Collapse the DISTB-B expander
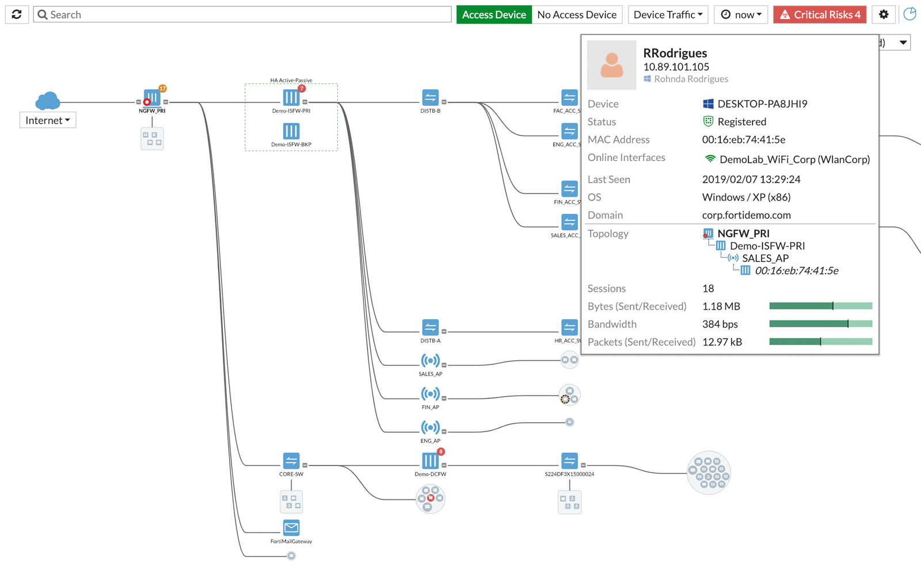 pos(444,102)
